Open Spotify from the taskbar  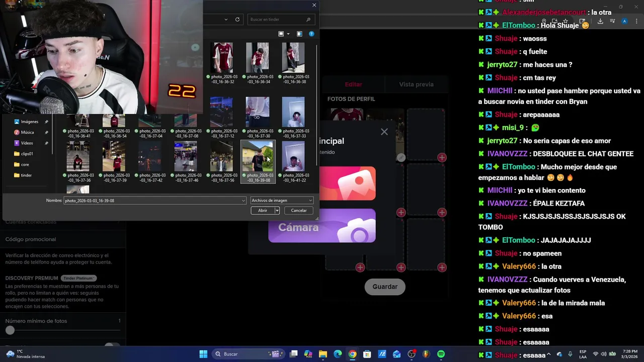441,354
